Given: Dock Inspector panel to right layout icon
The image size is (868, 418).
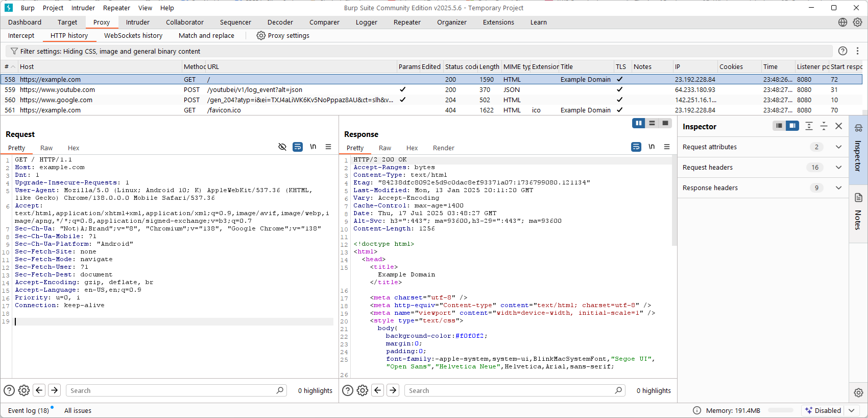Looking at the screenshot, I should (792, 126).
